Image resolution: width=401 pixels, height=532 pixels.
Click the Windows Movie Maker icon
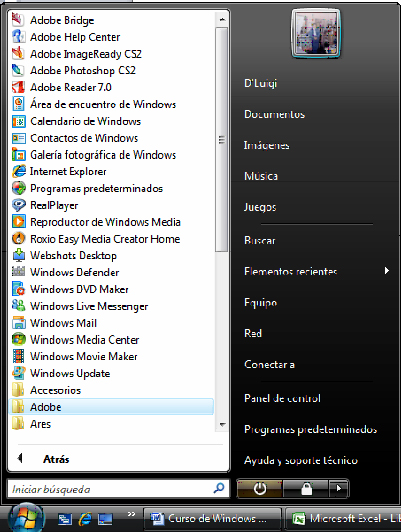tap(18, 356)
